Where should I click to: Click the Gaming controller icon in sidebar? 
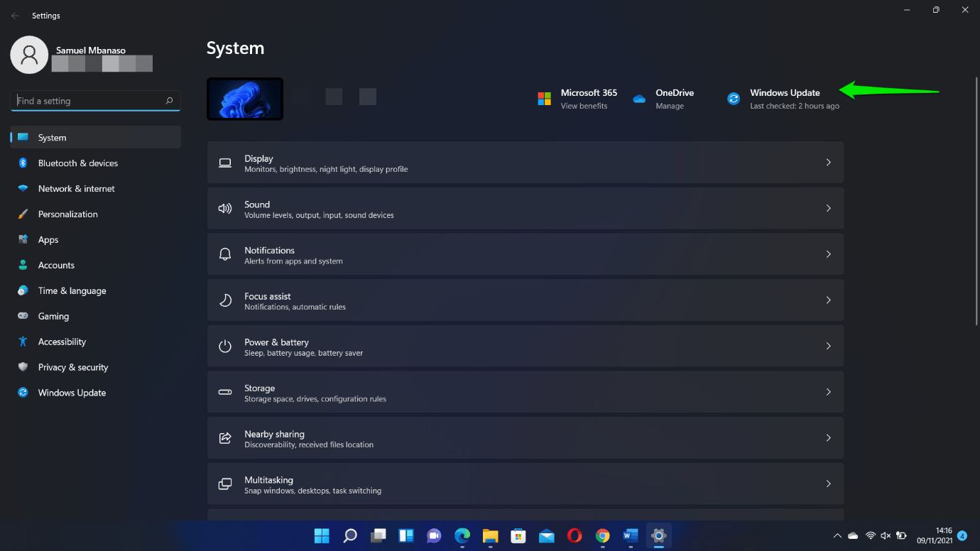point(23,316)
